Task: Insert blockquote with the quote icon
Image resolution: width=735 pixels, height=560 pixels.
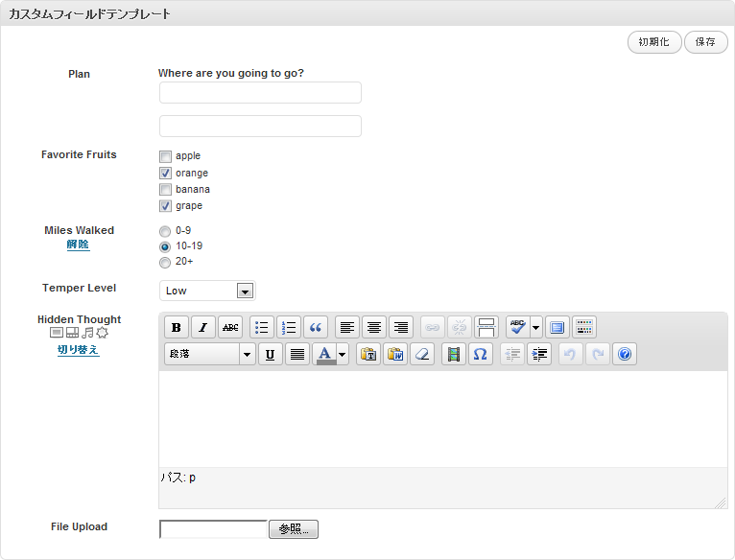Action: coord(316,327)
